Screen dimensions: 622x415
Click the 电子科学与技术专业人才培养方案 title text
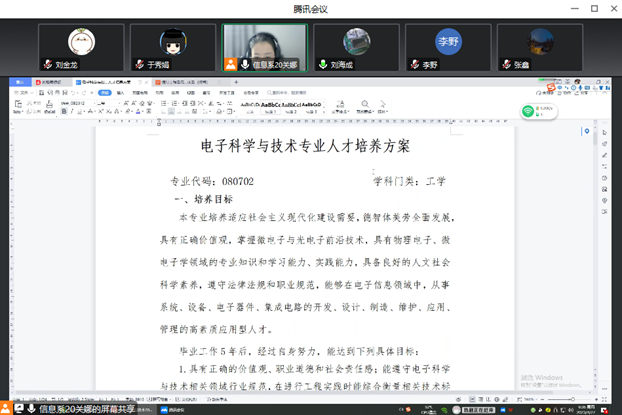305,146
